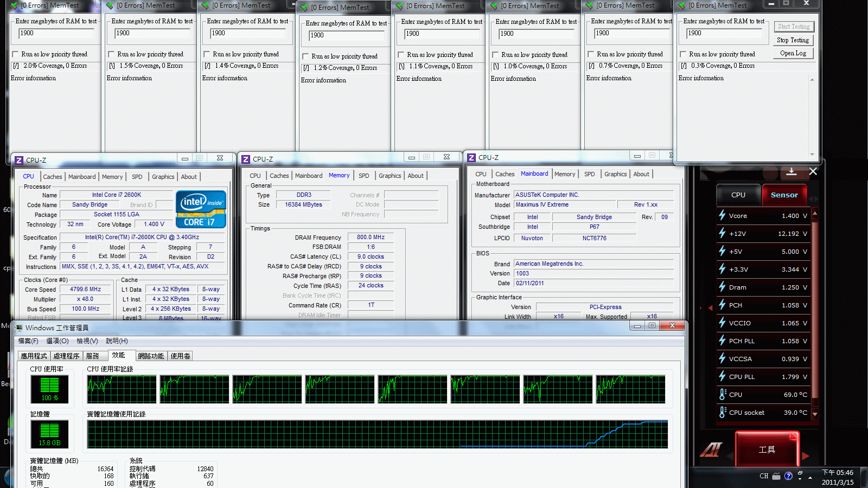The width and height of the screenshot is (868, 488).
Task: Show hidden system tray icons
Action: click(810, 478)
